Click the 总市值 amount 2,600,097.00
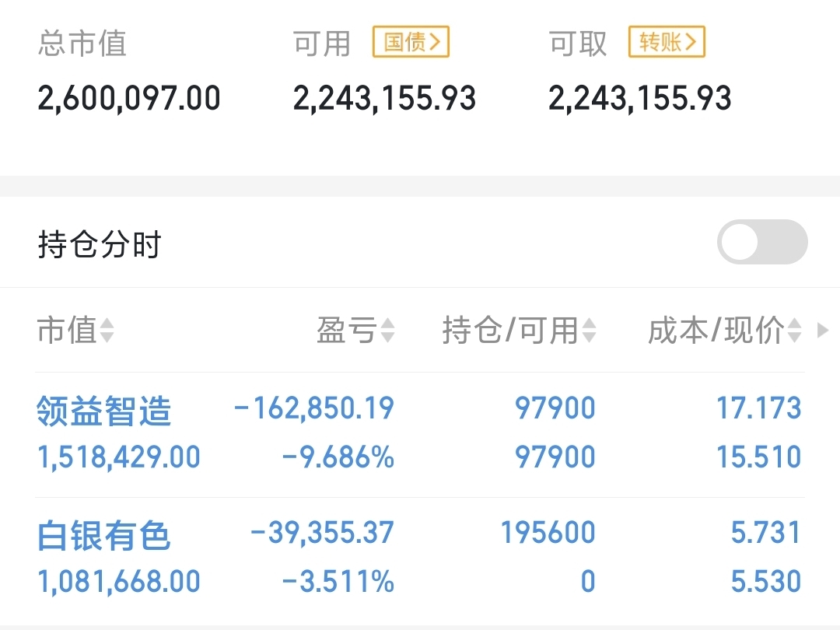Viewport: 840px width, 630px height. [129, 99]
